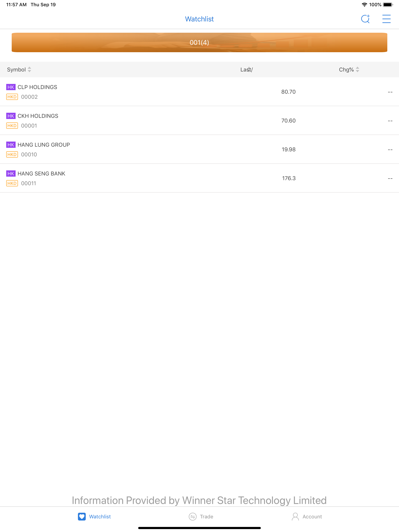
Task: Switch to the Account tab
Action: (x=307, y=517)
